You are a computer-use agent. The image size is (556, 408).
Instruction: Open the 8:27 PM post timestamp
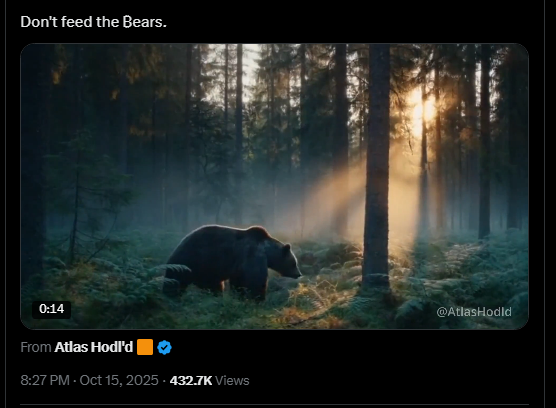[x=45, y=380]
